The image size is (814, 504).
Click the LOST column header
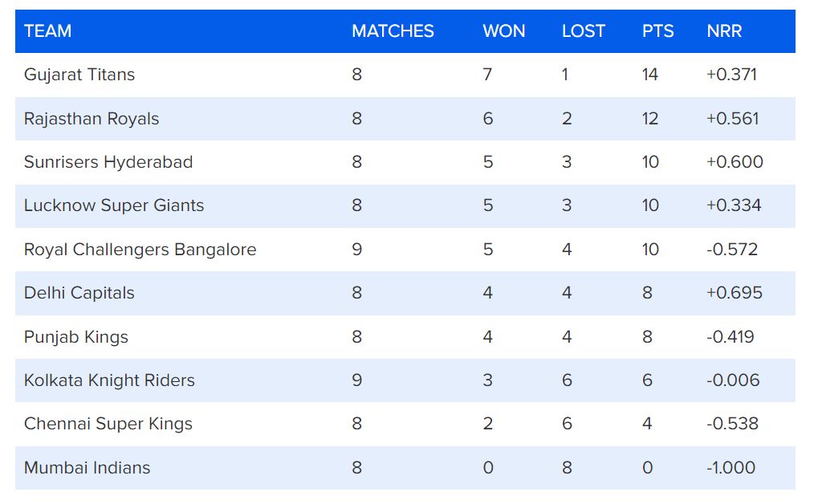coord(583,31)
